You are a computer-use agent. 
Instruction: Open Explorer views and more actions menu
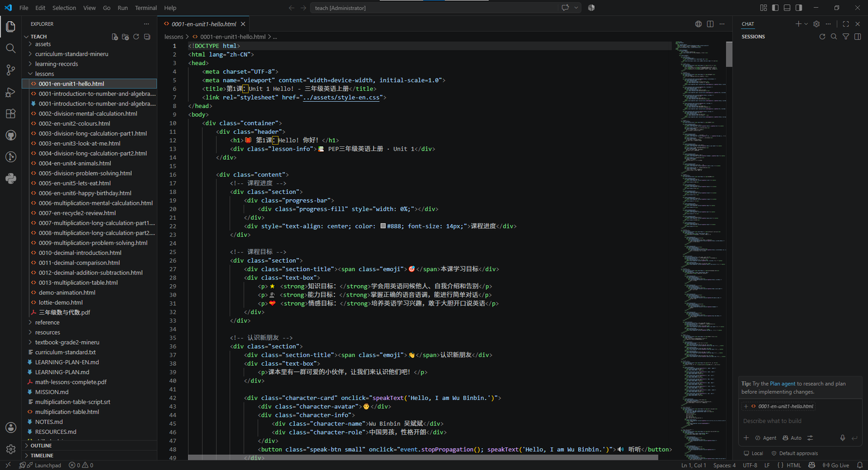(146, 24)
